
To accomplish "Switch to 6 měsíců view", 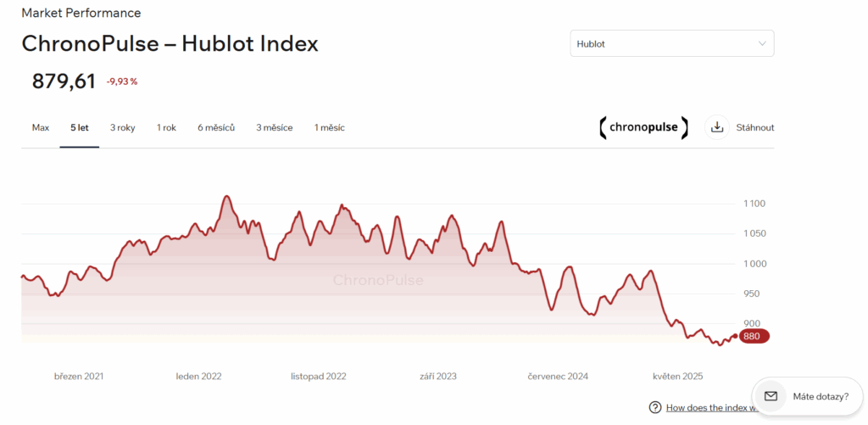I will [x=216, y=128].
